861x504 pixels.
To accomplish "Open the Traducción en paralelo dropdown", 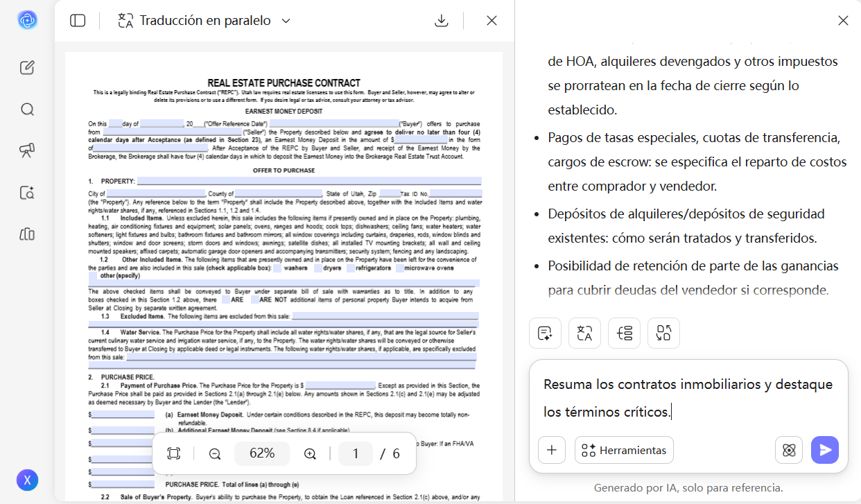I will pos(286,20).
